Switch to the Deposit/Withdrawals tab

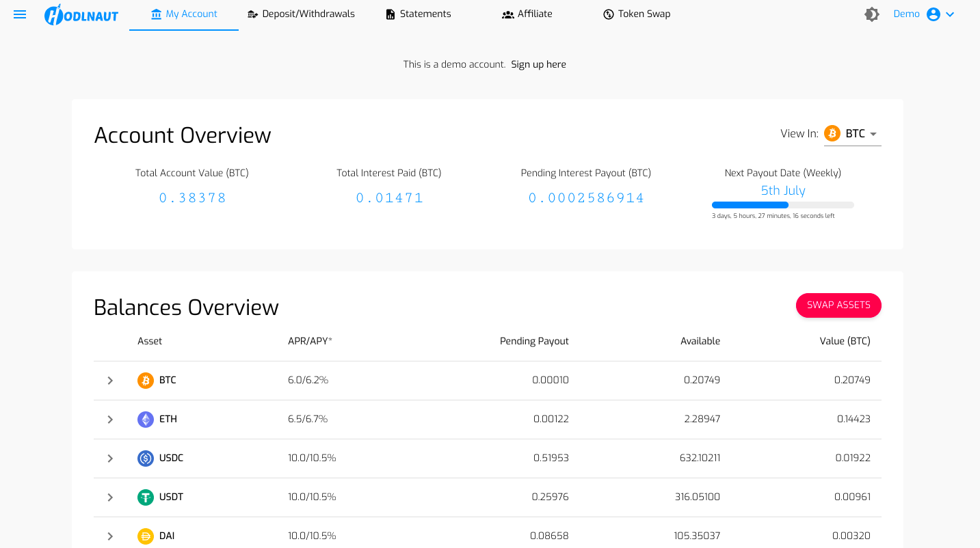301,14
